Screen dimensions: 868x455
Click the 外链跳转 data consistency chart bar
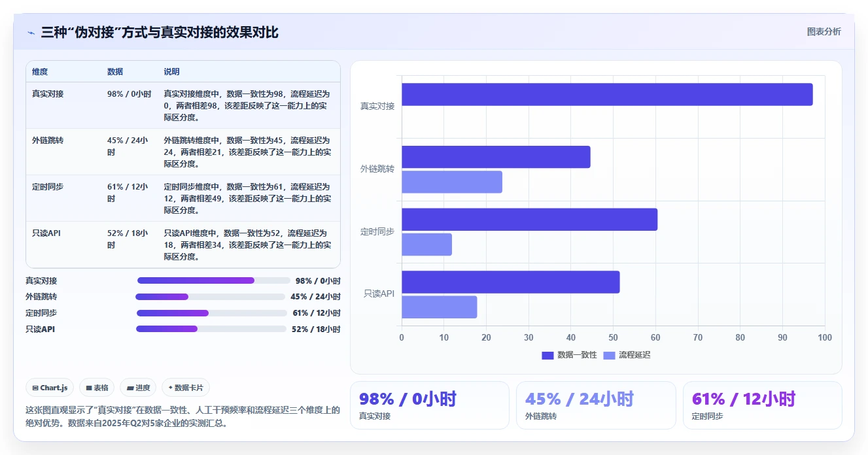point(496,157)
